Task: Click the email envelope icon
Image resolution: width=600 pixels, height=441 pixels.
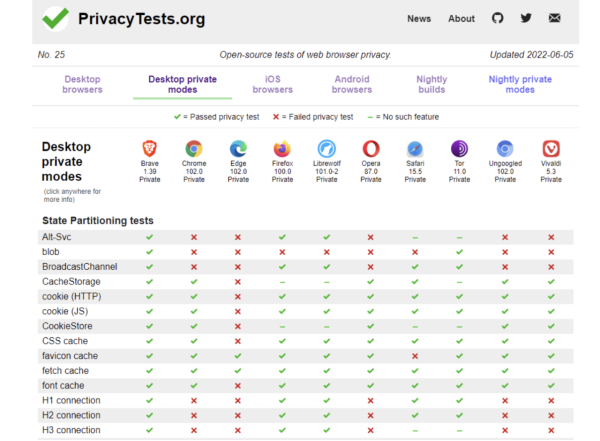Action: [x=554, y=18]
